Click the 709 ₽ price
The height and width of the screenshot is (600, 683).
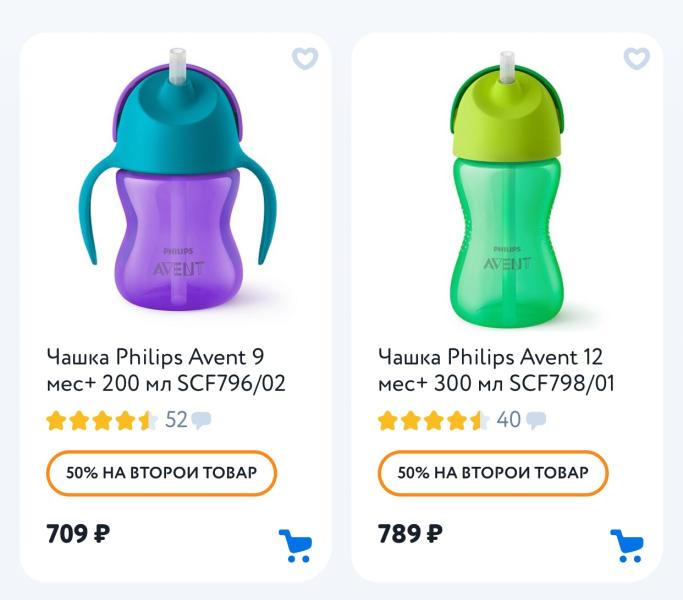tap(78, 533)
